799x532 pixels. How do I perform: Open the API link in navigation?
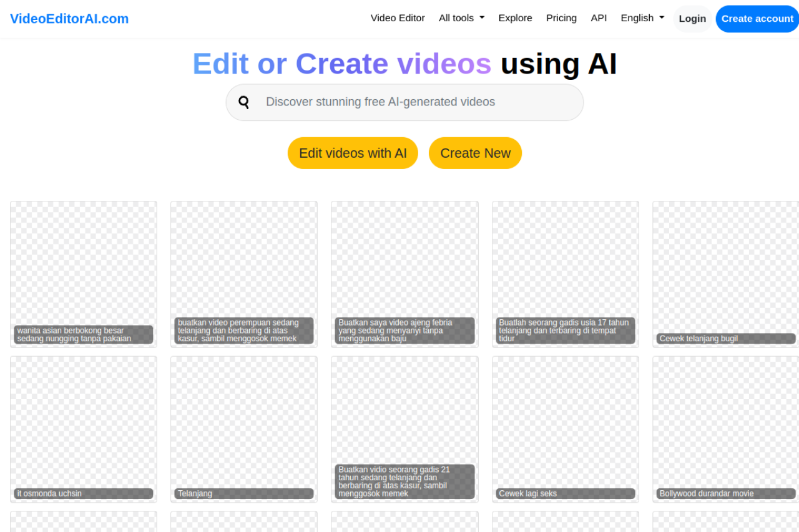599,18
